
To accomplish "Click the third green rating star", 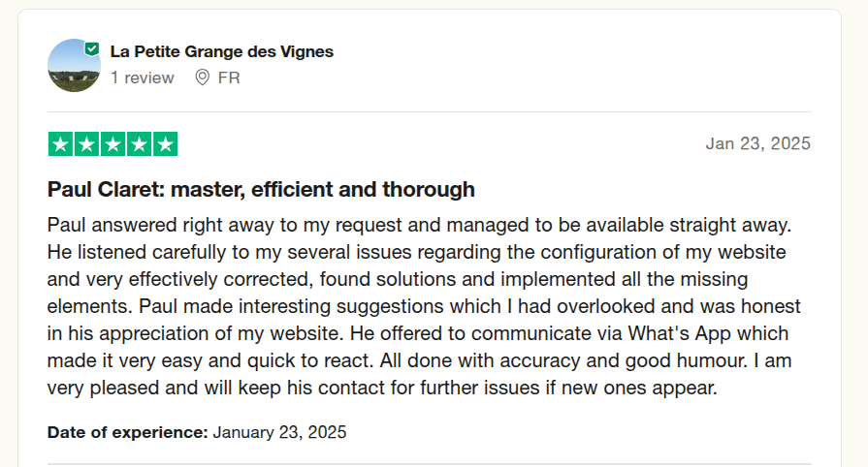I will click(113, 144).
